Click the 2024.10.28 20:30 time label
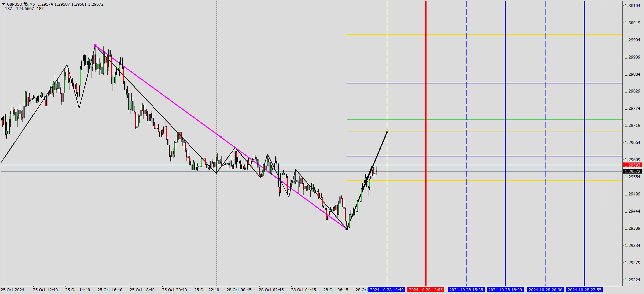This screenshot has height=294, width=644. pos(546,290)
